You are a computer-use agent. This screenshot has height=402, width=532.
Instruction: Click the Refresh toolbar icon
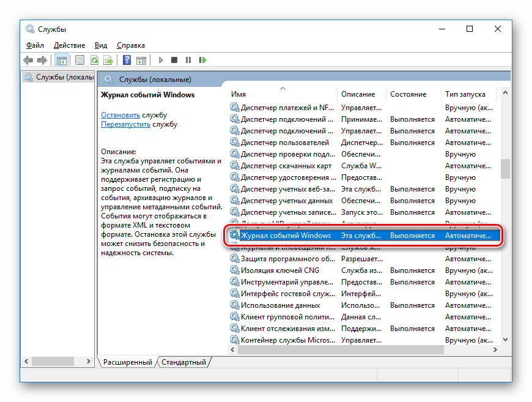tap(94, 60)
